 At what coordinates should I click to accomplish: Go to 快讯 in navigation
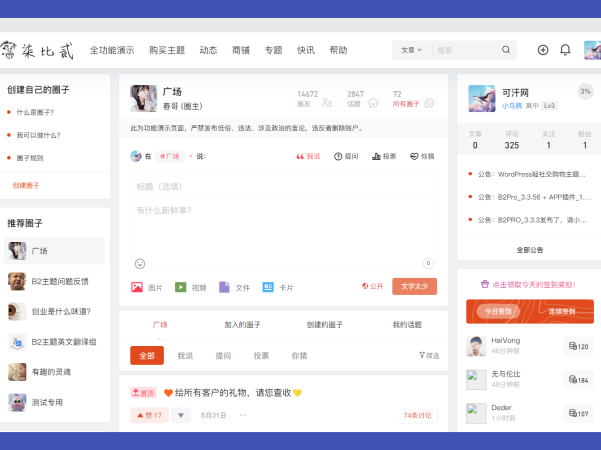(x=306, y=50)
